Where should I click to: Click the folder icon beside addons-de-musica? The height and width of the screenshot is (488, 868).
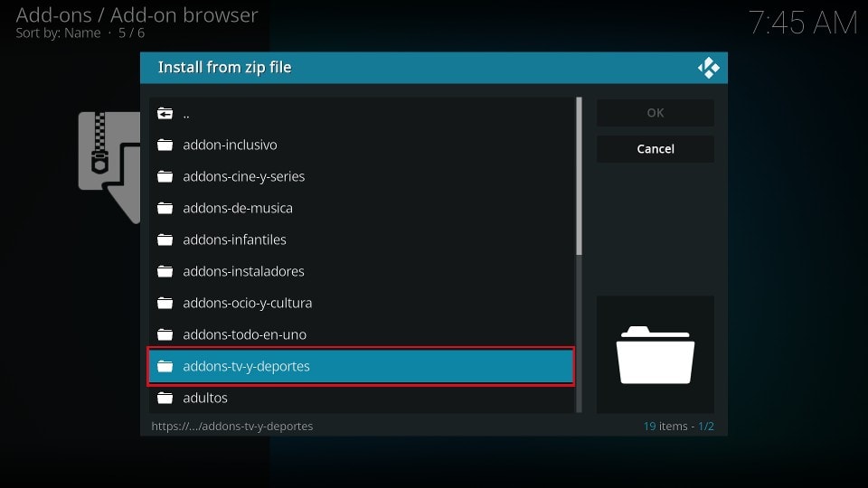click(x=165, y=208)
